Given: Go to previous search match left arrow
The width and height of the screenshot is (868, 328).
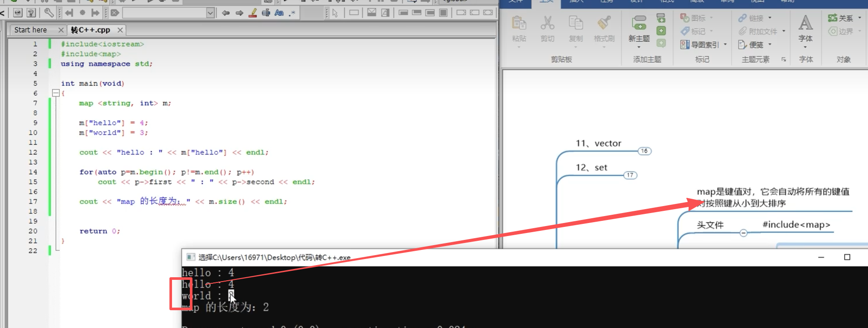Looking at the screenshot, I should coord(225,13).
